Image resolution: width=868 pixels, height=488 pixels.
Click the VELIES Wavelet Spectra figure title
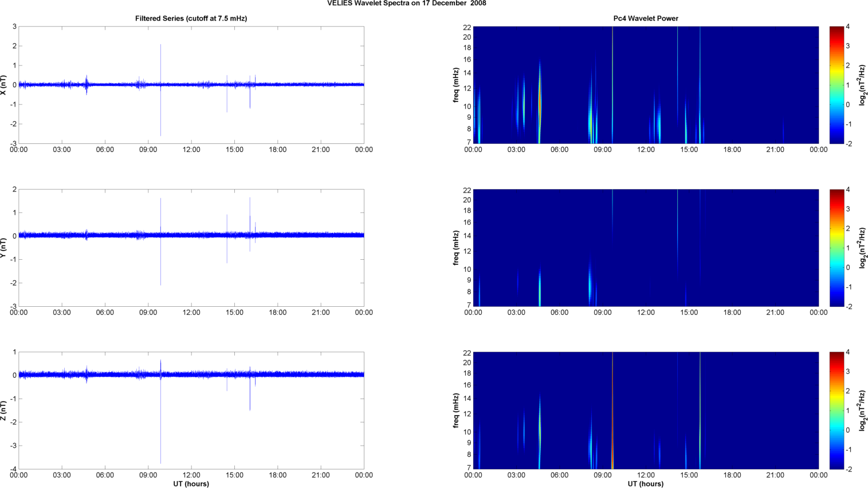pos(406,3)
